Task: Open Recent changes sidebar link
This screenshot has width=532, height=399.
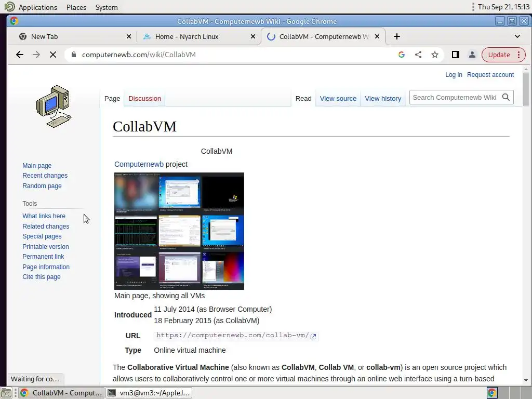Action: click(x=45, y=176)
